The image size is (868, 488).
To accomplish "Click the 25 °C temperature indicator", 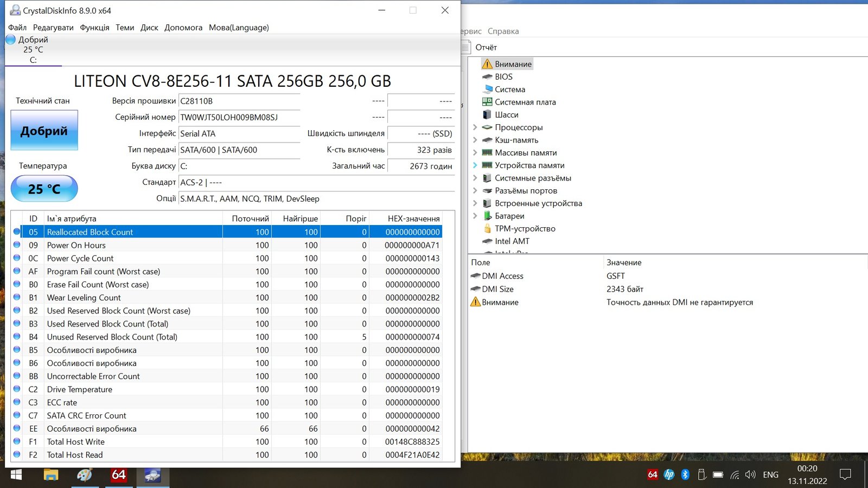I will click(x=44, y=189).
